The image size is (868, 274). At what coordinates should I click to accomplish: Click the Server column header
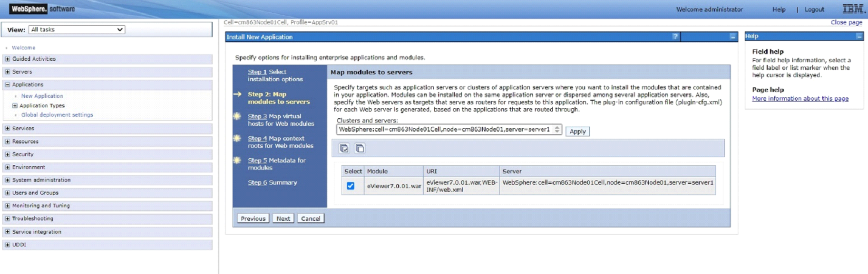pyautogui.click(x=607, y=171)
